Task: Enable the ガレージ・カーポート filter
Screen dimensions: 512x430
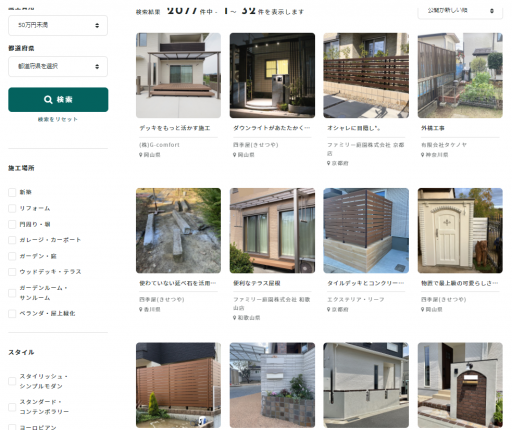Action: pyautogui.click(x=12, y=240)
